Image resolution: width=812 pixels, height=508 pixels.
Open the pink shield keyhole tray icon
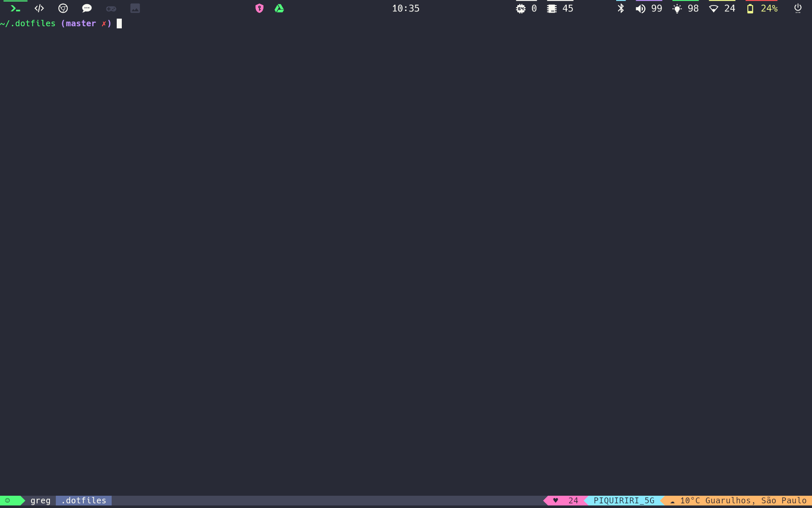coord(260,8)
